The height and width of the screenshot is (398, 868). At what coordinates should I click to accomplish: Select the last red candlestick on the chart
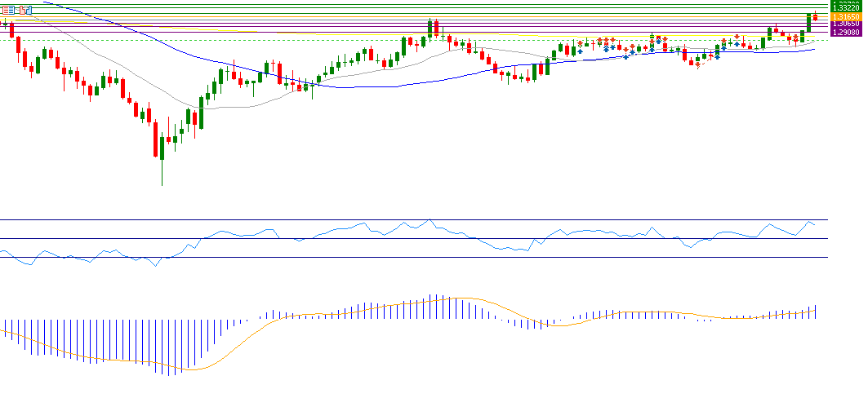815,16
